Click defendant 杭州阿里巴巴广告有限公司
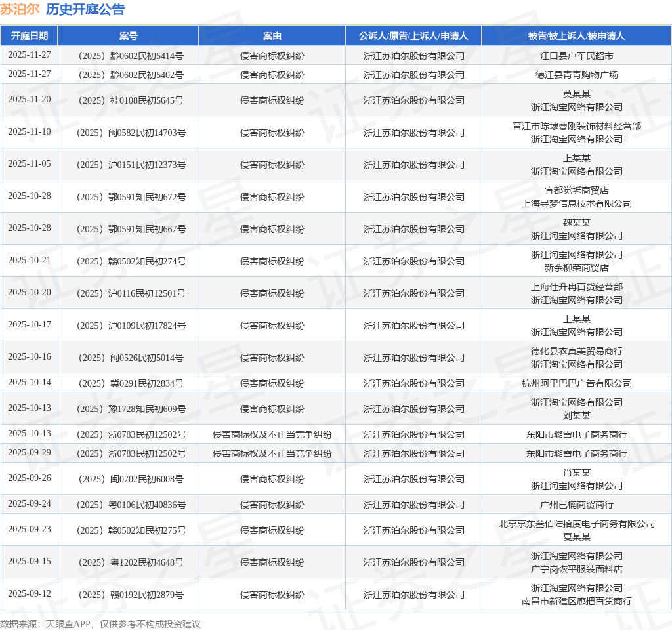 (576, 383)
